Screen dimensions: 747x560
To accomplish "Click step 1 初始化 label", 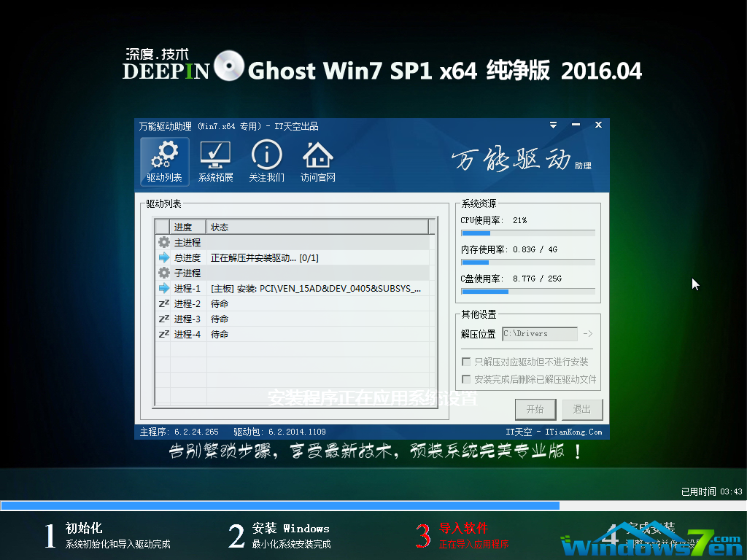I will (84, 528).
